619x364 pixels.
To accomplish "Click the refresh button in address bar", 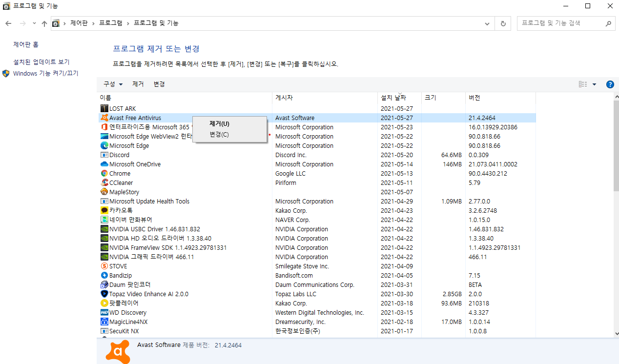I will (x=503, y=23).
